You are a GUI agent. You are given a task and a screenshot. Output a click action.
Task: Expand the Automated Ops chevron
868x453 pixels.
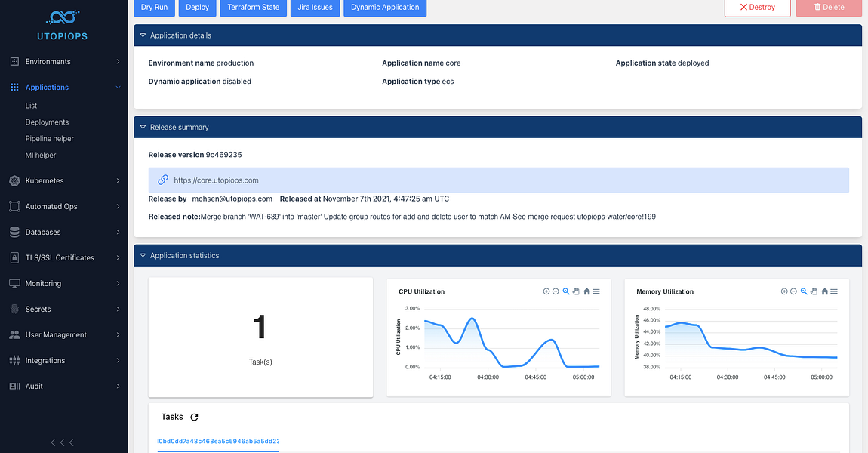(118, 206)
